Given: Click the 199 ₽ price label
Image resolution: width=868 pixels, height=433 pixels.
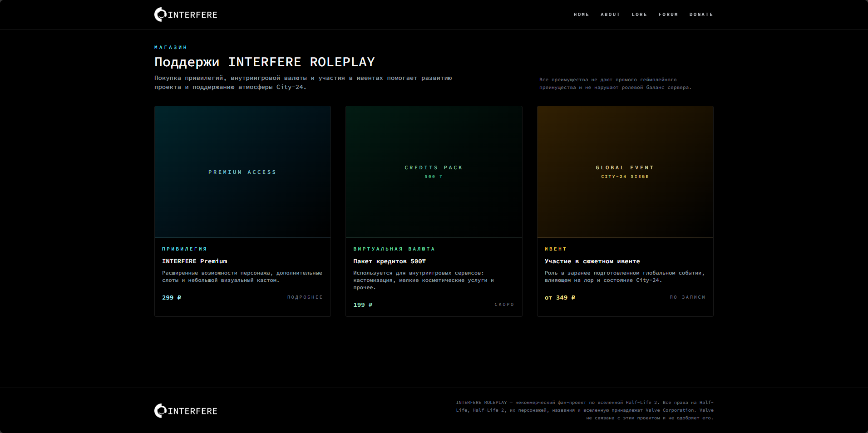Looking at the screenshot, I should (x=363, y=305).
